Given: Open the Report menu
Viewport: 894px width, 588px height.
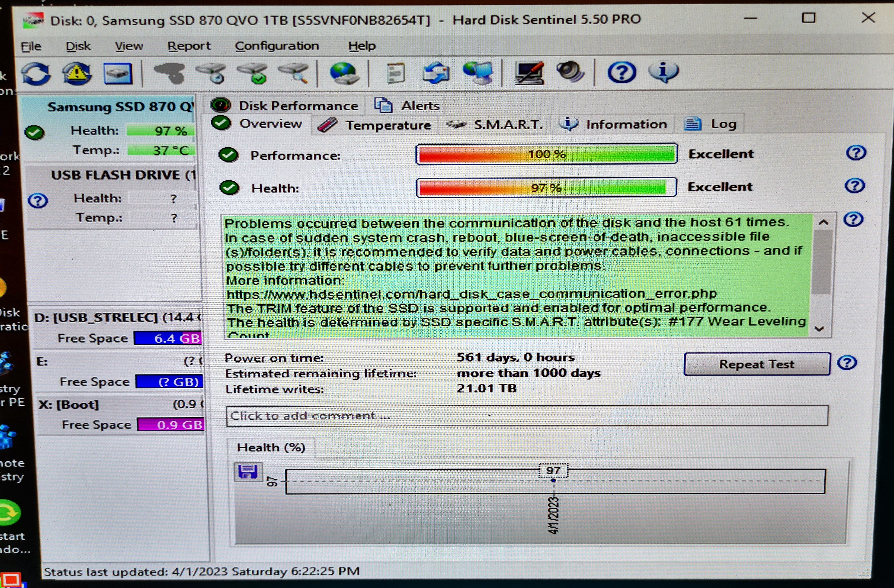Looking at the screenshot, I should [189, 46].
